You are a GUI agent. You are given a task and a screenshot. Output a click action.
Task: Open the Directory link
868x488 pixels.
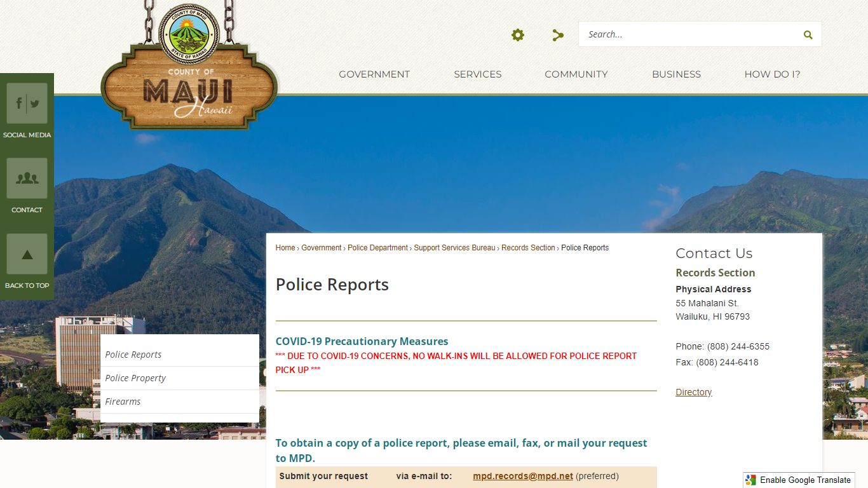[694, 392]
